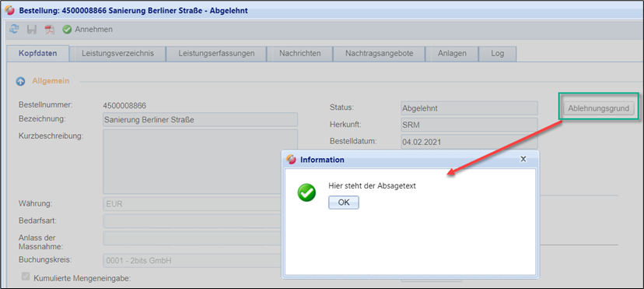This screenshot has width=644, height=289.
Task: Collapse the Allgemein section arrow
Action: tap(20, 81)
